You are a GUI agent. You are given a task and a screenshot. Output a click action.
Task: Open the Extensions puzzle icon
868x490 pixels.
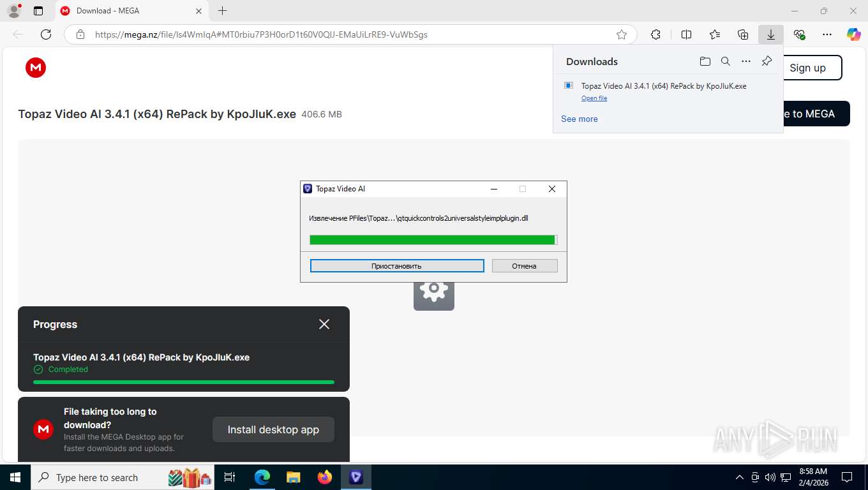[x=655, y=34]
